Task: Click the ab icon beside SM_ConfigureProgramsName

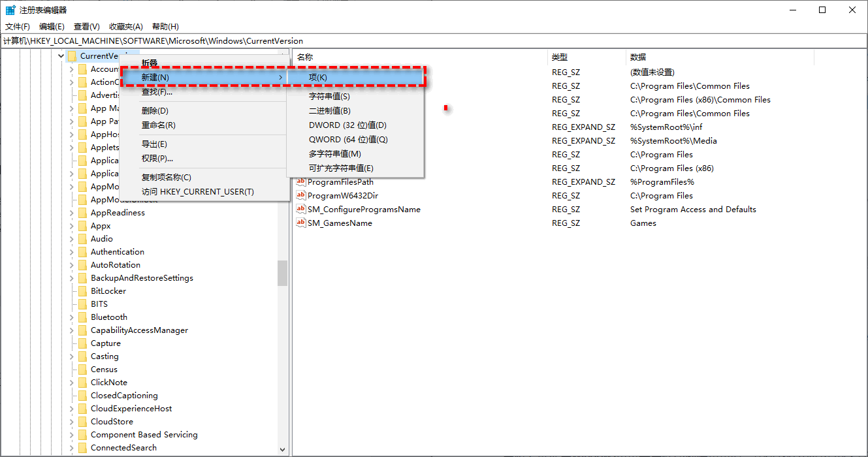Action: pyautogui.click(x=301, y=209)
